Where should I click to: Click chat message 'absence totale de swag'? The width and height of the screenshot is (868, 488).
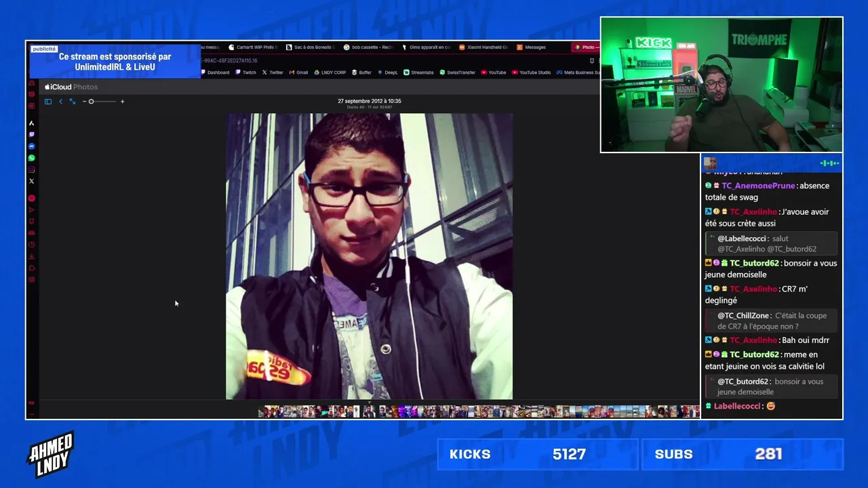coord(767,192)
